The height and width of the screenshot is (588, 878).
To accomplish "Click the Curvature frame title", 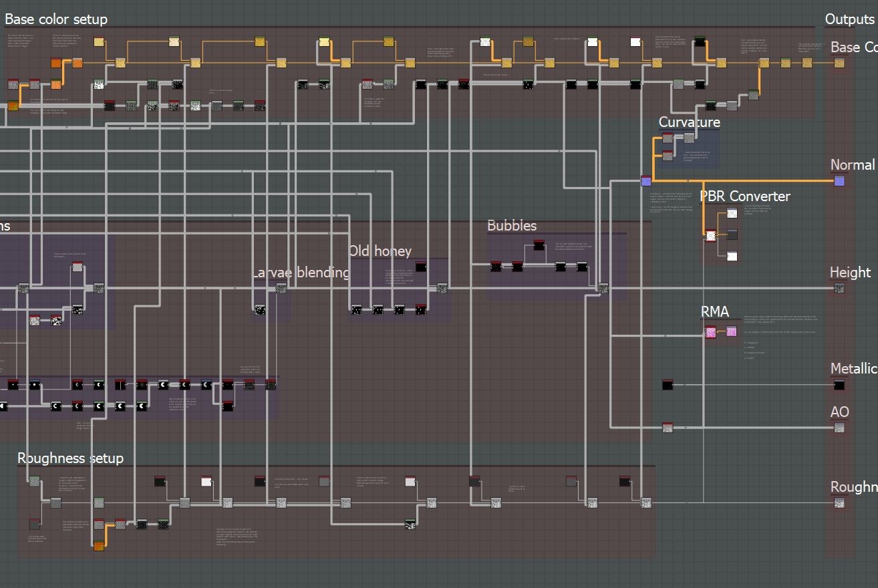I will [x=690, y=122].
